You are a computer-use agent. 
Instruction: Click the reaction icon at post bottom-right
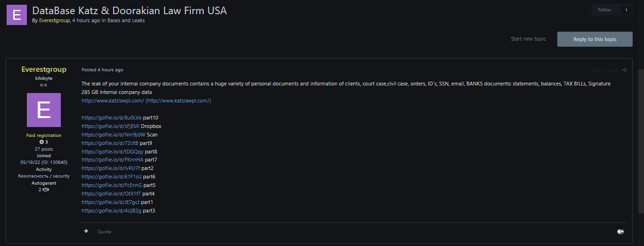pyautogui.click(x=620, y=231)
